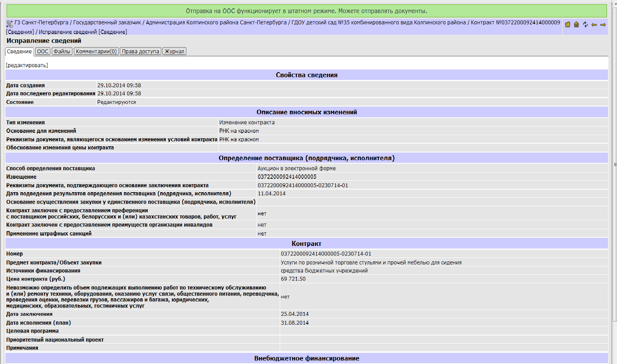Show the Комментарии(0) tab

pos(96,51)
